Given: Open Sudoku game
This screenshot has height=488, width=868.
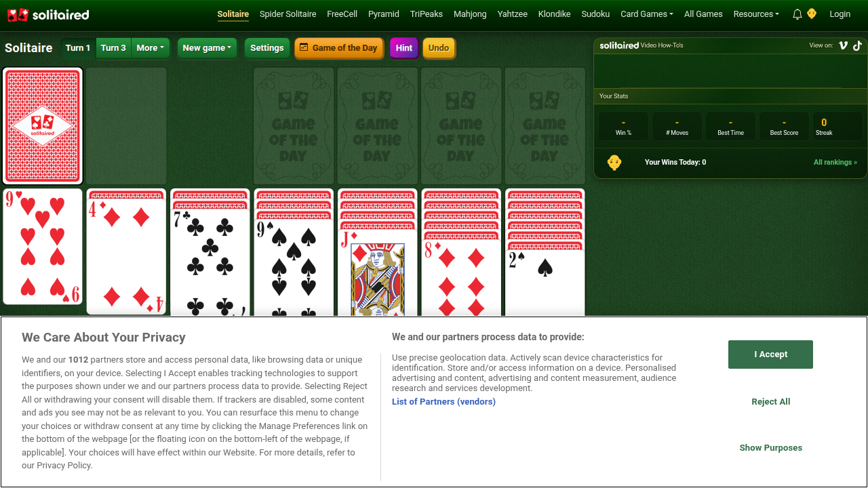Looking at the screenshot, I should click(x=595, y=14).
